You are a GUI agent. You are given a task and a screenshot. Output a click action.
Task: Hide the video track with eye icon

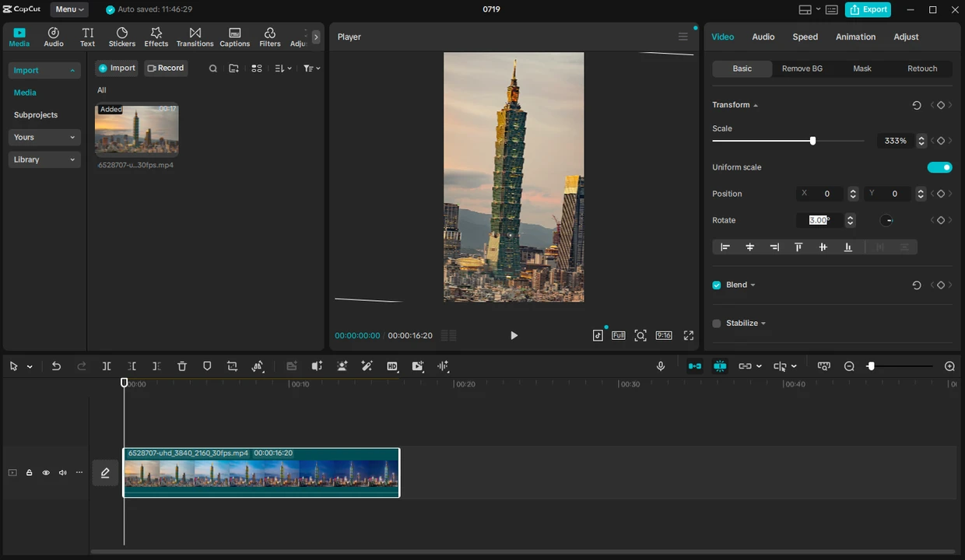[46, 473]
